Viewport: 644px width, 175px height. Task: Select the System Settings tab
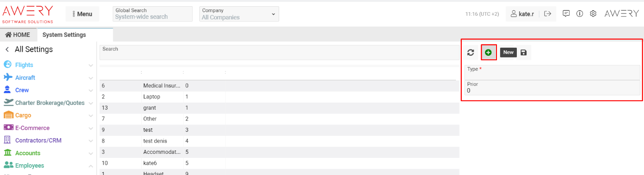(64, 35)
